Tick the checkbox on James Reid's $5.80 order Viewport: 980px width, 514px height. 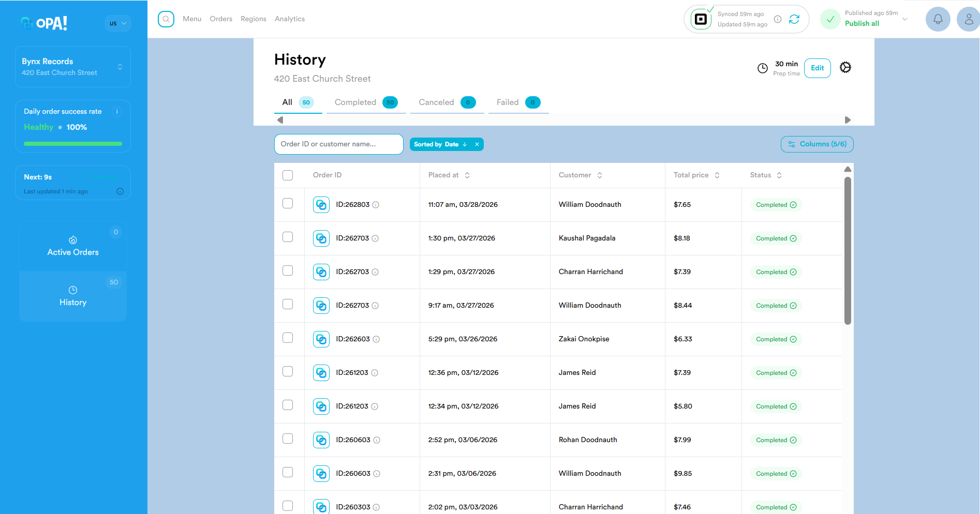coord(288,405)
